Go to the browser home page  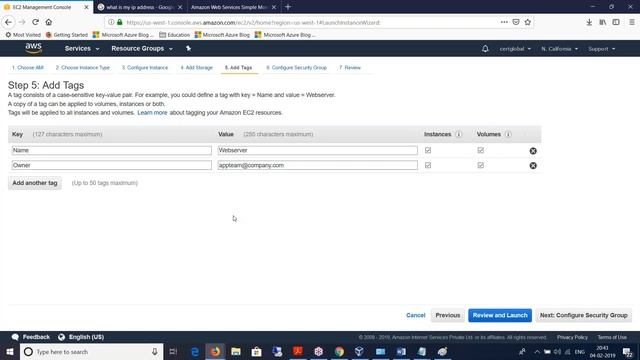[49, 22]
